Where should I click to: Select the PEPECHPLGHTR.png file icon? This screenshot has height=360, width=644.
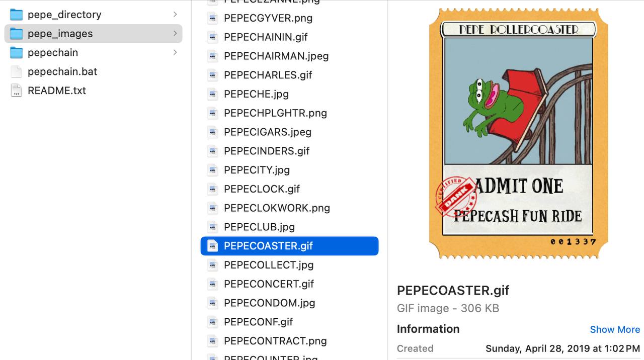(x=213, y=113)
